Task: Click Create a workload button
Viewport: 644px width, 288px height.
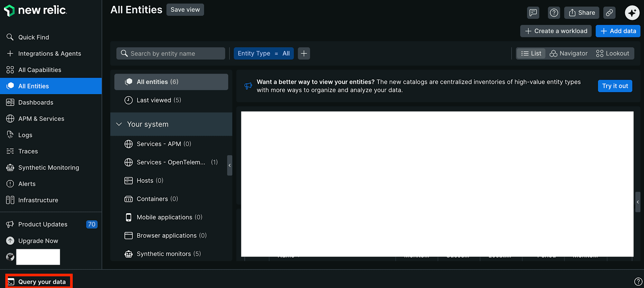Action: 556,31
